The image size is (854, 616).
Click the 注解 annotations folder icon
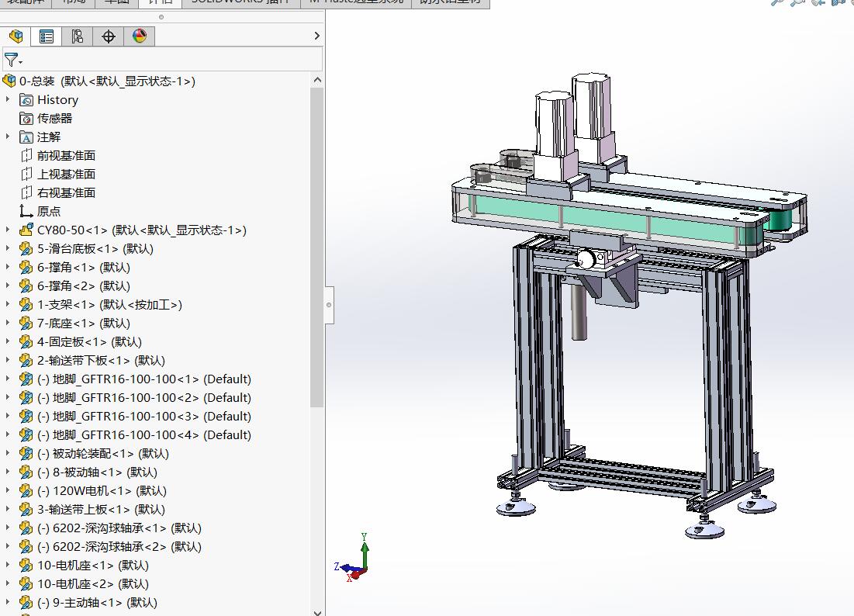click(26, 137)
